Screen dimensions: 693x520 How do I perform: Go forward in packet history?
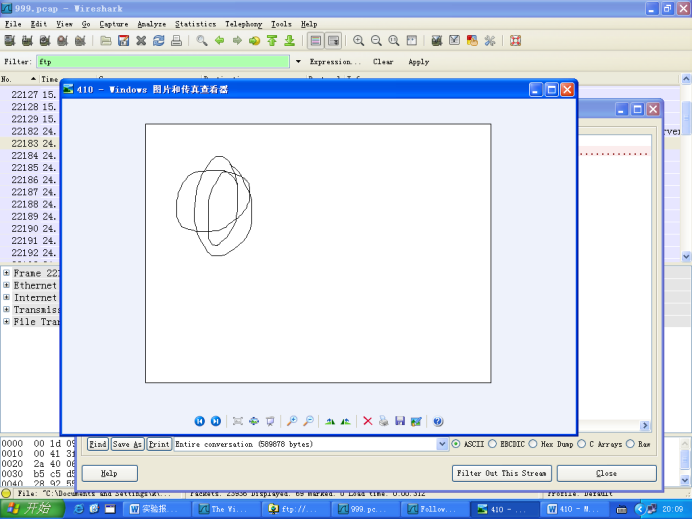coord(237,41)
